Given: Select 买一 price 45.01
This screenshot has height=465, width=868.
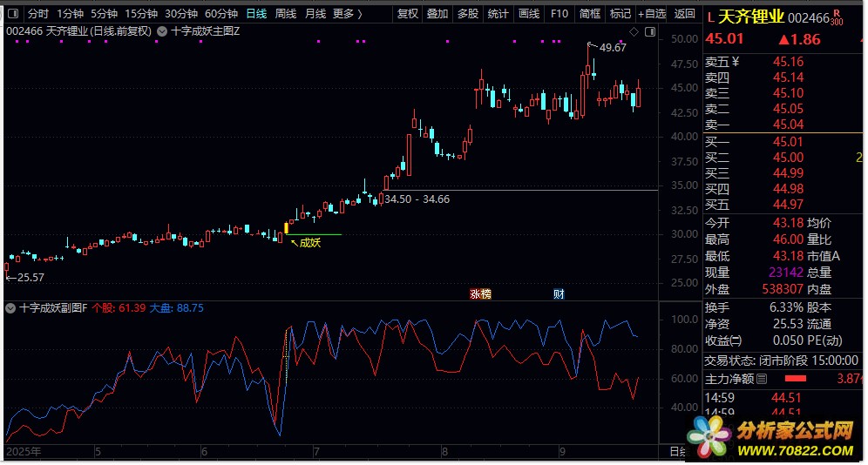Looking at the screenshot, I should pyautogui.click(x=788, y=142).
